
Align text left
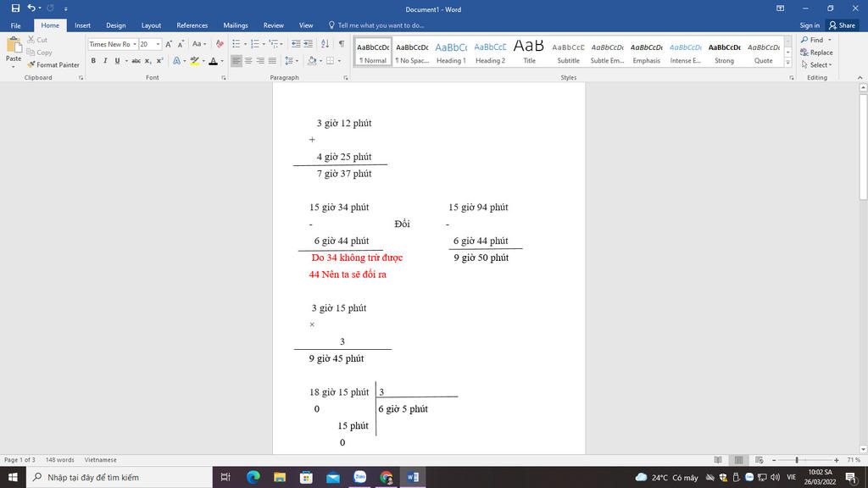click(x=236, y=61)
